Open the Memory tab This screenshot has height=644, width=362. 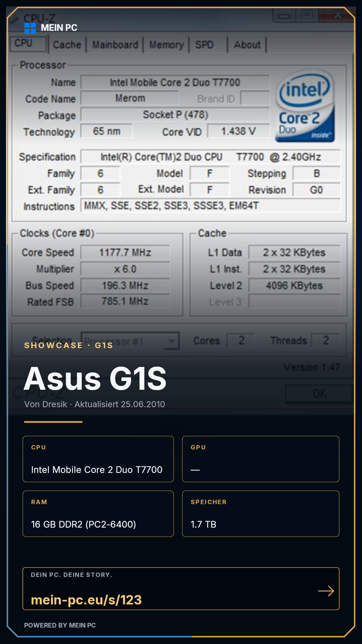click(x=167, y=45)
